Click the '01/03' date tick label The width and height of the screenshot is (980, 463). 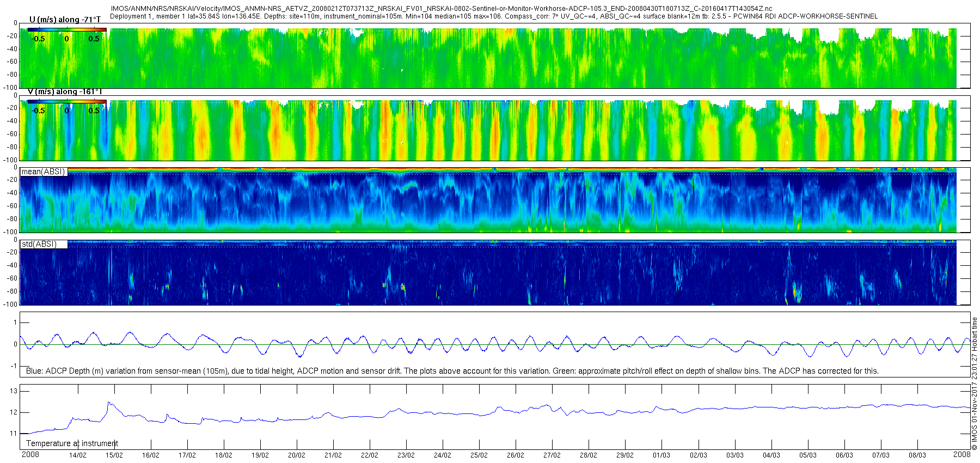pos(661,455)
